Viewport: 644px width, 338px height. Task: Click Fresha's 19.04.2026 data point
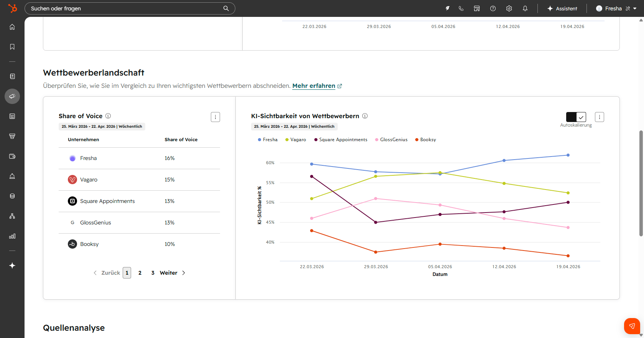coord(568,155)
